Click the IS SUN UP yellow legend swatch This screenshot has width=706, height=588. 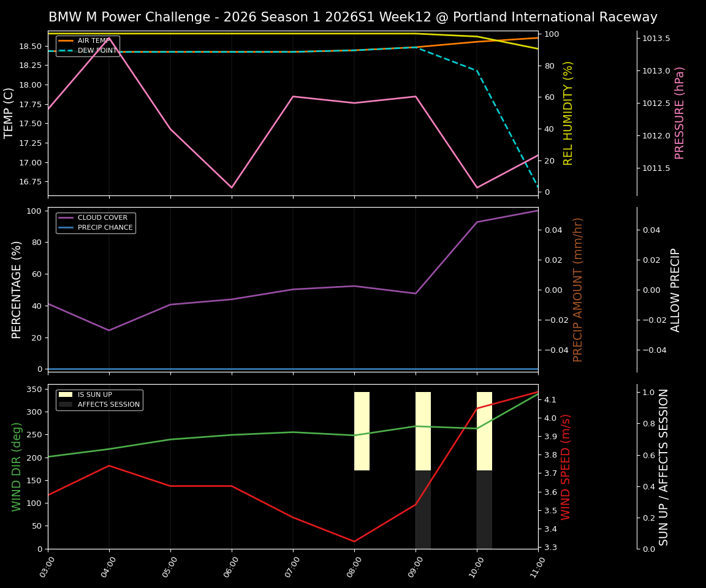64,394
